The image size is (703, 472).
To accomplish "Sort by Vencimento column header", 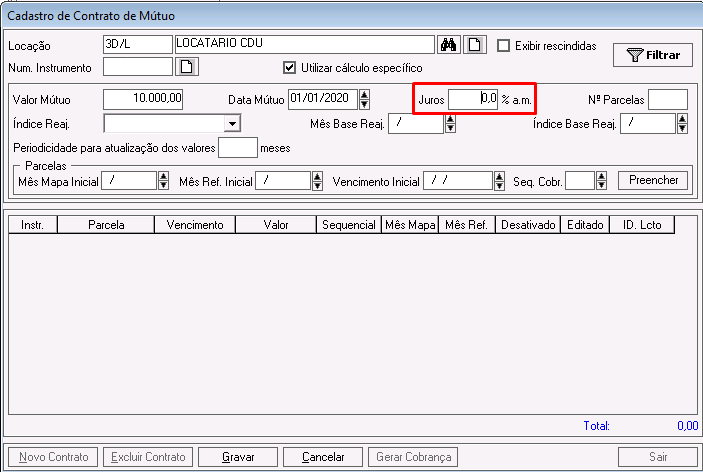I will coord(195,225).
